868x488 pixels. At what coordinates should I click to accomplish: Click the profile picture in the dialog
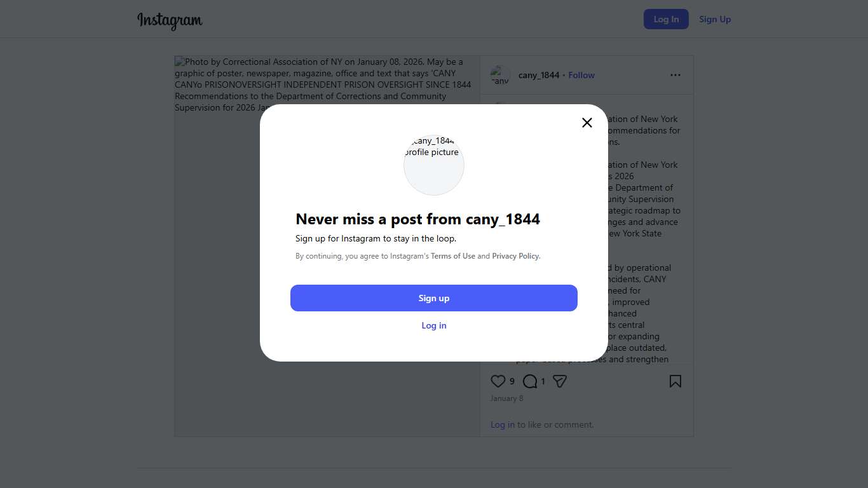point(434,165)
